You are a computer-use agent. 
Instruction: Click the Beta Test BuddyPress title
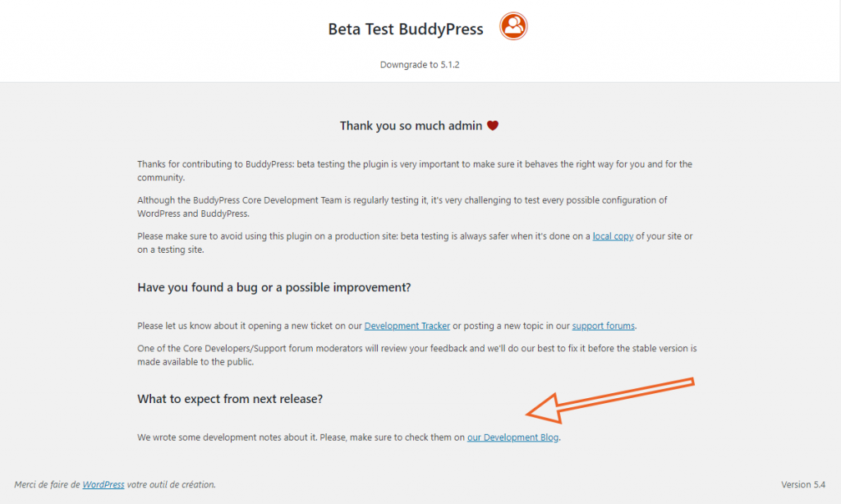406,29
